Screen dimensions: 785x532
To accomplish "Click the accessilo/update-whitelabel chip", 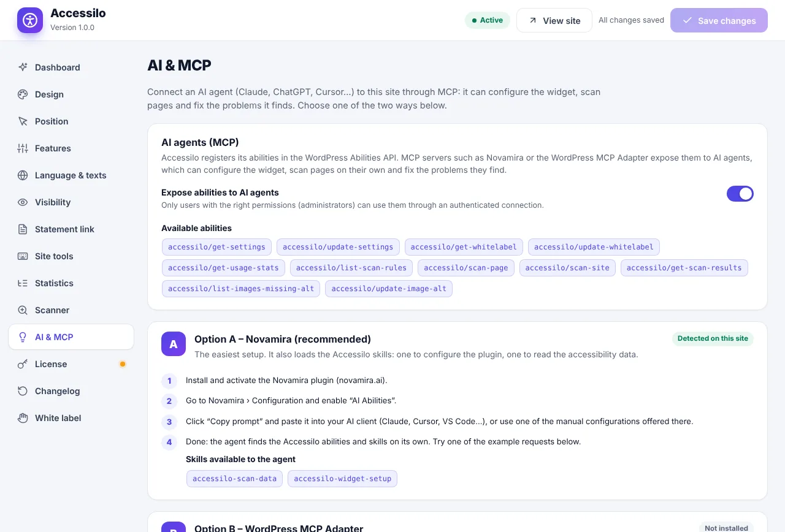I will click(594, 247).
